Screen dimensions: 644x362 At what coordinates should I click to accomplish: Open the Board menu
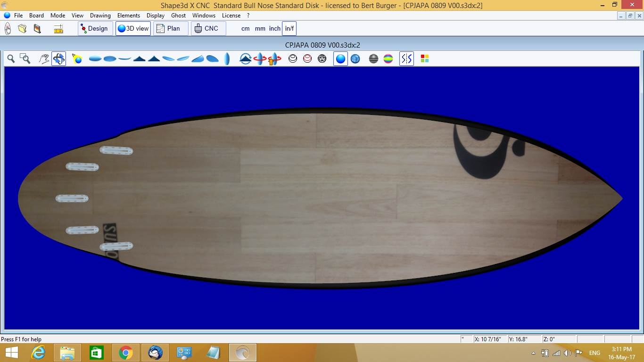click(x=36, y=15)
